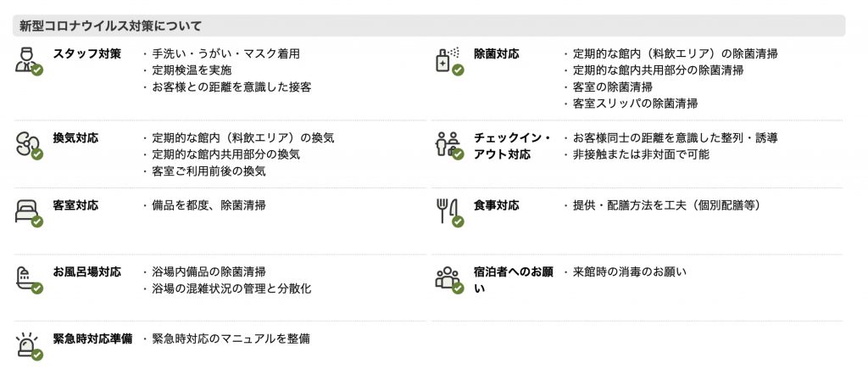
Task: Select the スタッフ対策 heading
Action: tap(87, 53)
